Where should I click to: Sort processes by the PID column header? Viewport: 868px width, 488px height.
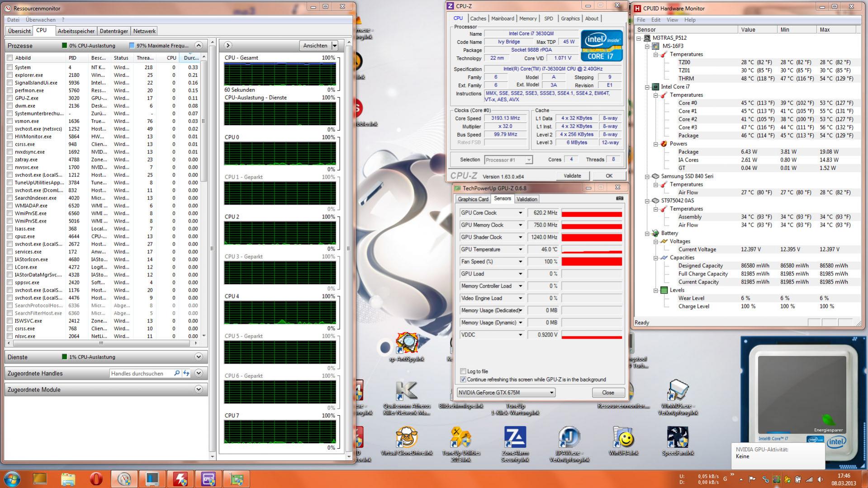[x=72, y=58]
